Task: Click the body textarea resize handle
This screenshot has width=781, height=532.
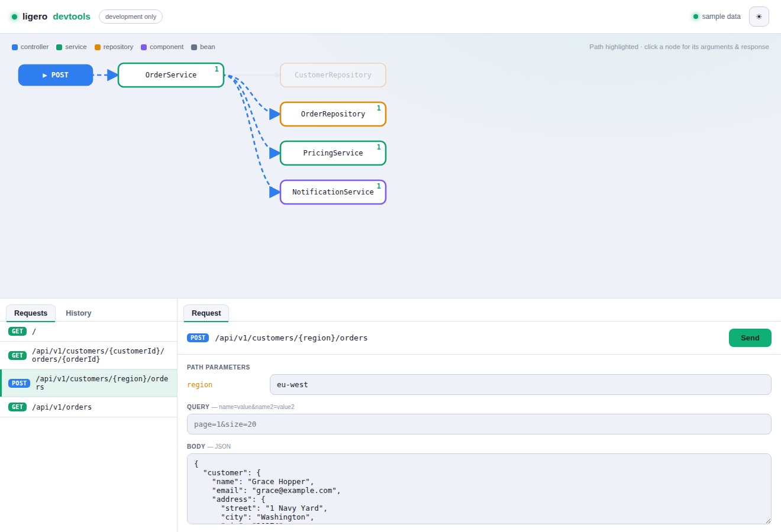Action: coord(768,521)
